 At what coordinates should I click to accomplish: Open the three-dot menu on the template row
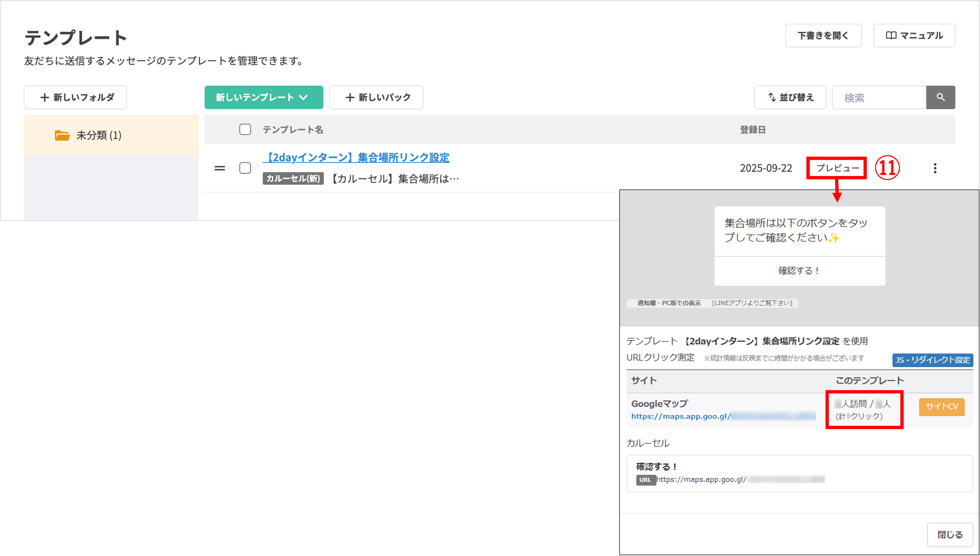(x=935, y=168)
